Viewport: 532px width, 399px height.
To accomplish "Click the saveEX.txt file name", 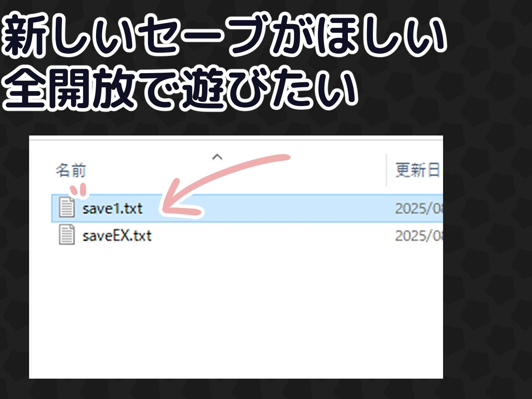I will (117, 236).
